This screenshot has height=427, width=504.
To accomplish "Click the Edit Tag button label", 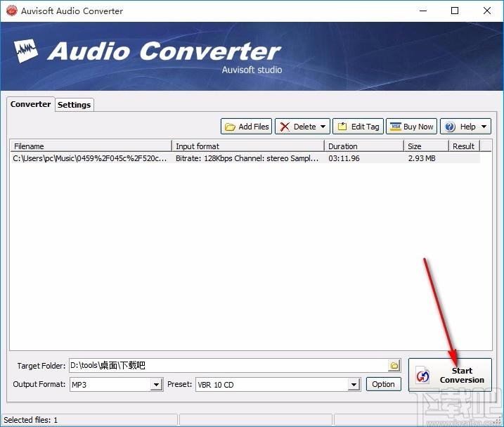I will click(365, 127).
